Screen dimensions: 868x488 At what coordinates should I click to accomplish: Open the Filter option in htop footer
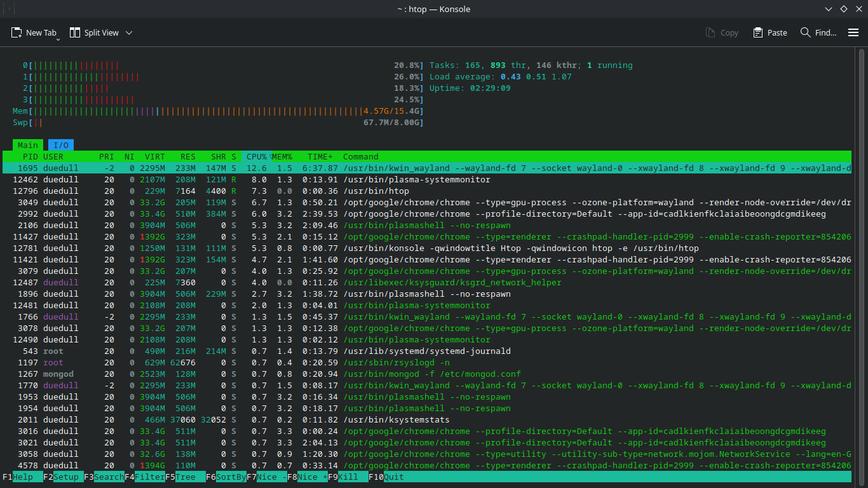(149, 477)
